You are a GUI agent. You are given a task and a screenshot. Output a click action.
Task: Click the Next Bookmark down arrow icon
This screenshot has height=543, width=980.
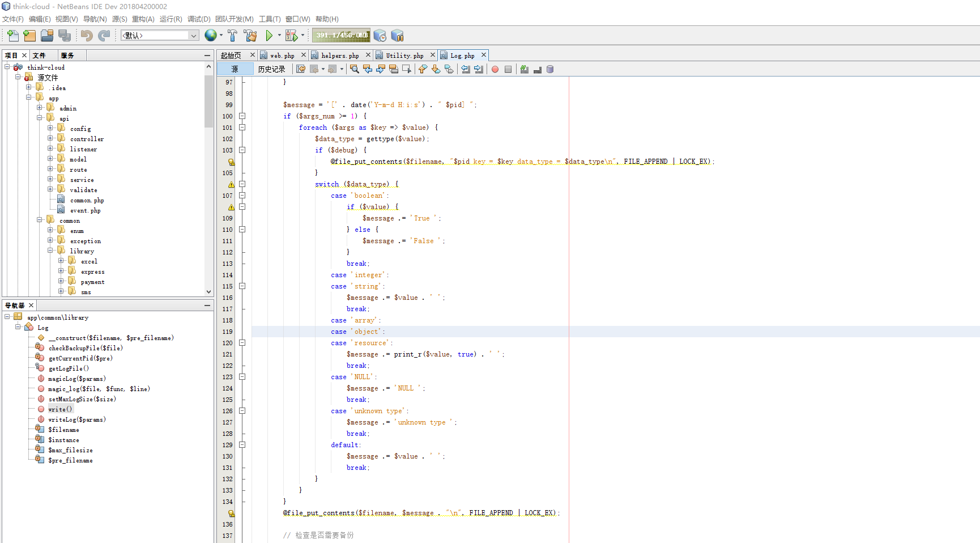436,69
